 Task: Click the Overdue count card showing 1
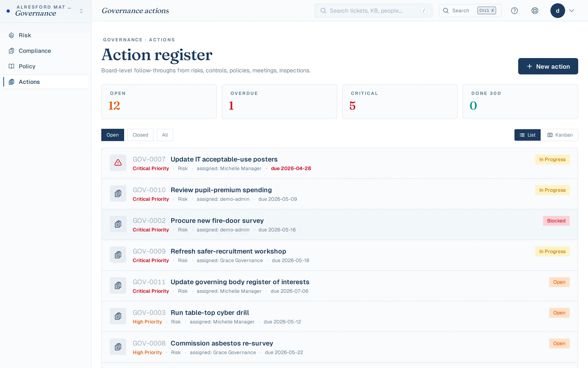(x=280, y=101)
